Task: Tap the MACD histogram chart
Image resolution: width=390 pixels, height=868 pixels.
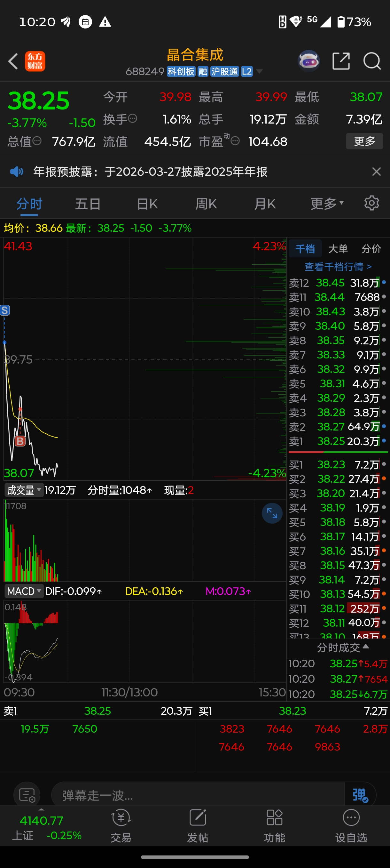Action: [x=145, y=642]
